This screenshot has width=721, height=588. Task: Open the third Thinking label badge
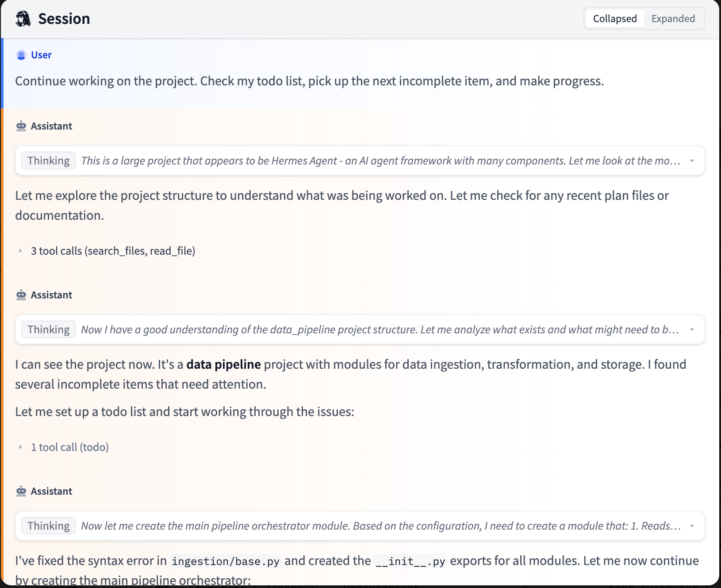49,526
